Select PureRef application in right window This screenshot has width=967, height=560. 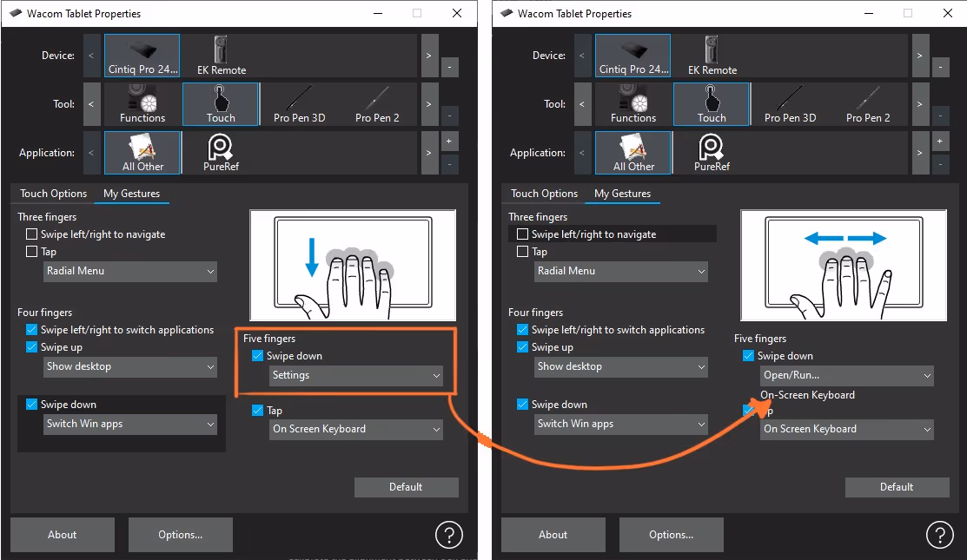[x=712, y=152]
